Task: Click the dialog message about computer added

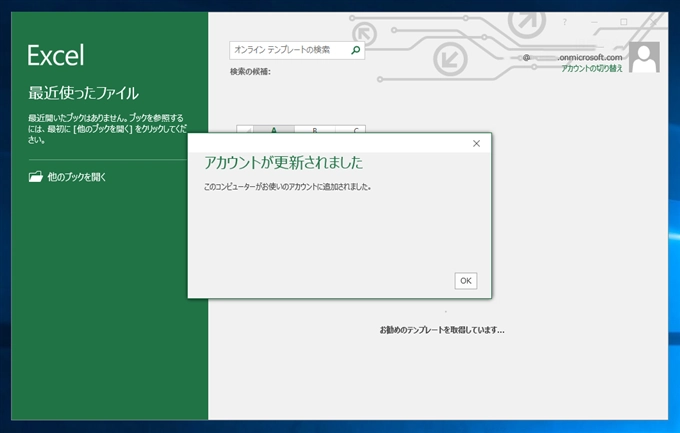Action: point(287,187)
